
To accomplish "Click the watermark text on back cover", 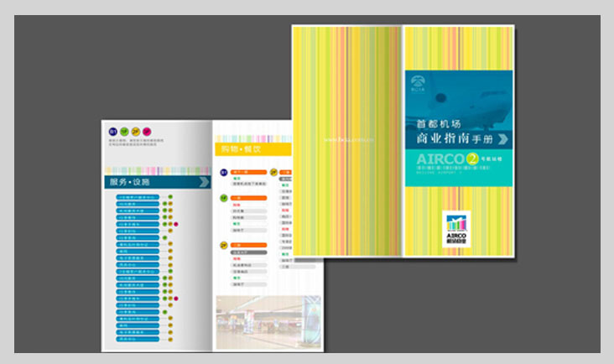I will [354, 140].
